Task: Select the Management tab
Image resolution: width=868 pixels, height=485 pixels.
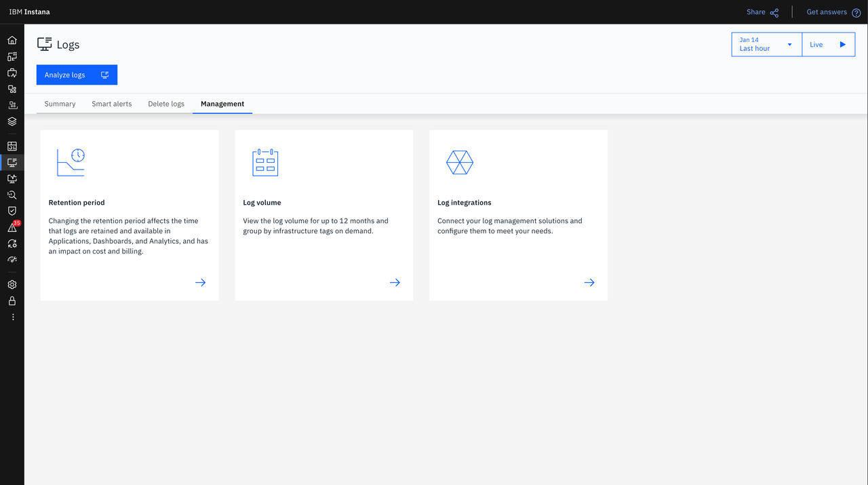Action: point(222,104)
